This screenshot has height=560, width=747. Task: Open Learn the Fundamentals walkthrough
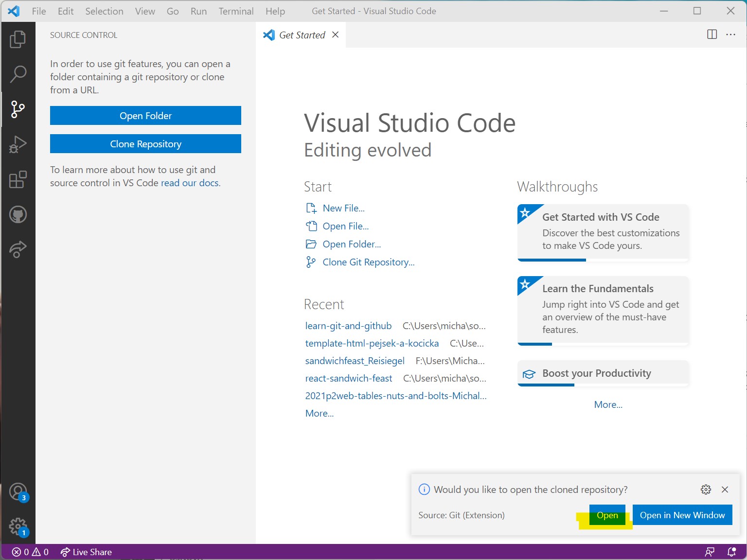point(603,311)
